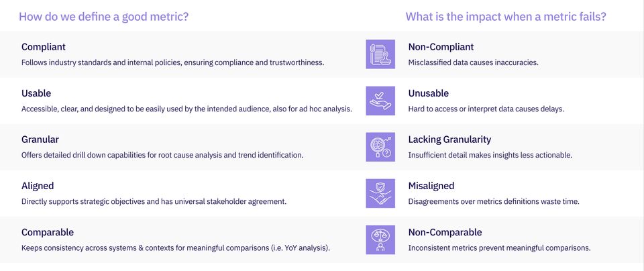644x271 pixels.
Task: Click the balance scale comparison icon
Action: tap(380, 239)
